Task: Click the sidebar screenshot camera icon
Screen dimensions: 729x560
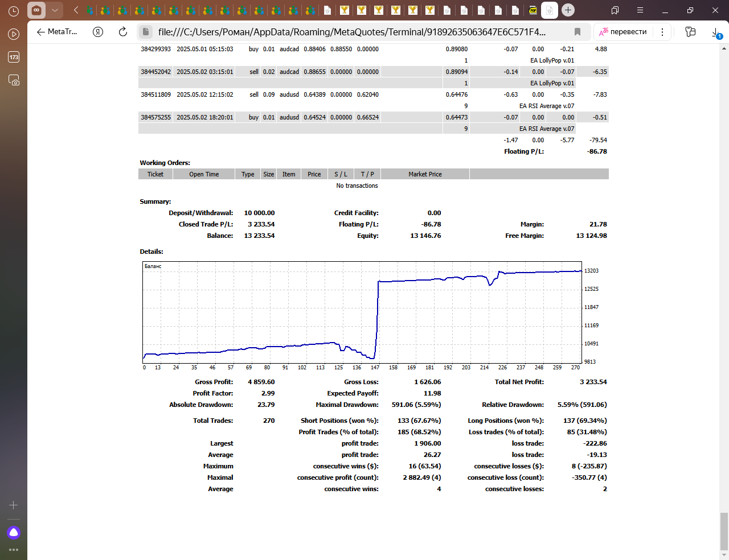Action: (14, 80)
